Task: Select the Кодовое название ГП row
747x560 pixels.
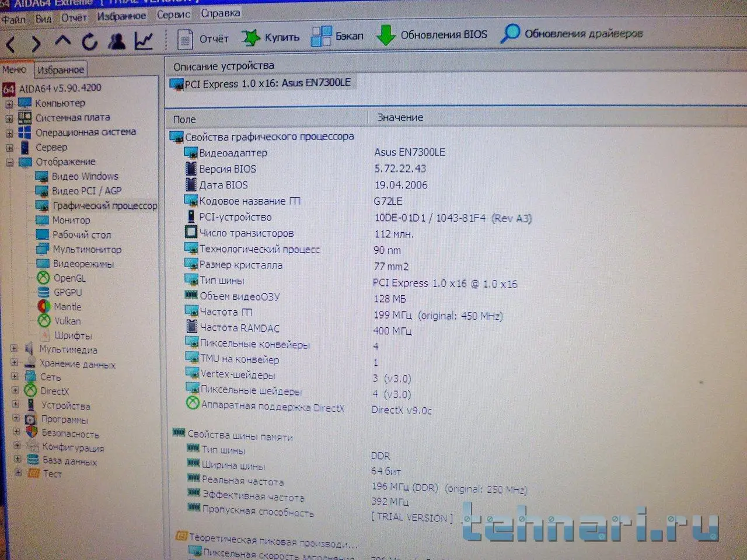Action: [294, 201]
